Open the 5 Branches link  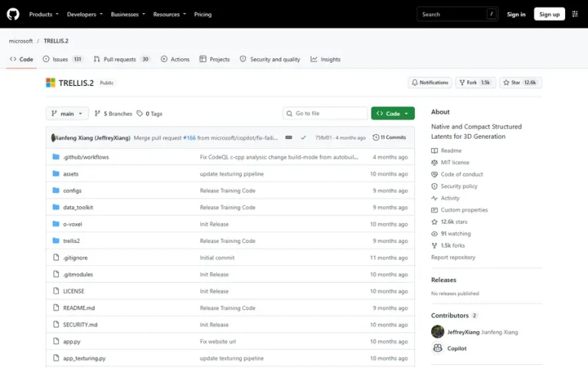pos(113,113)
